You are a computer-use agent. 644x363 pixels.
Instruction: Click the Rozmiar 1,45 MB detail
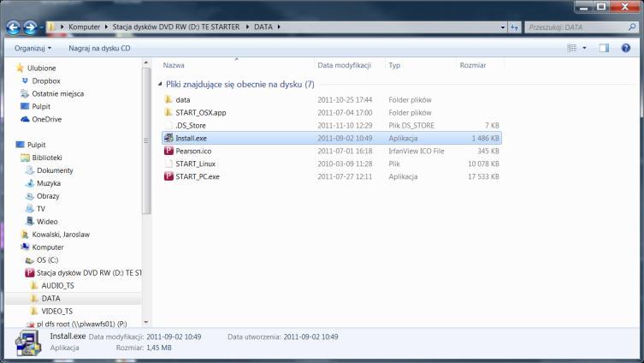pos(144,348)
